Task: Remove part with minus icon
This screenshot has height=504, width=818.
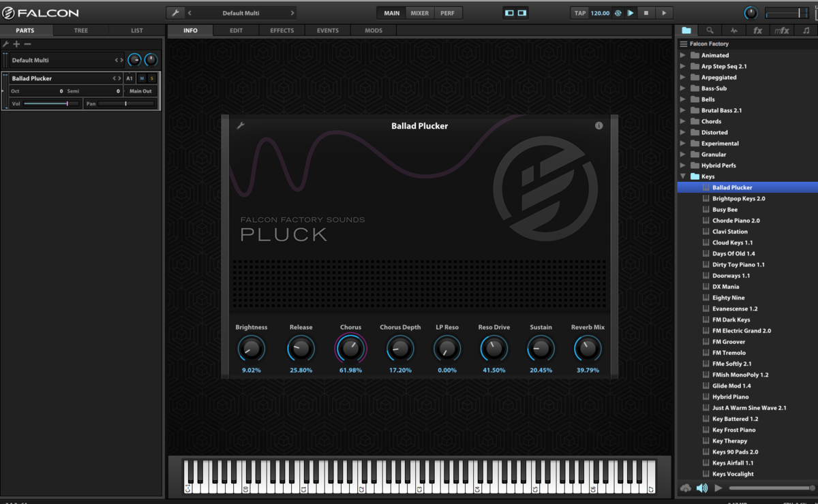Action: pos(28,44)
